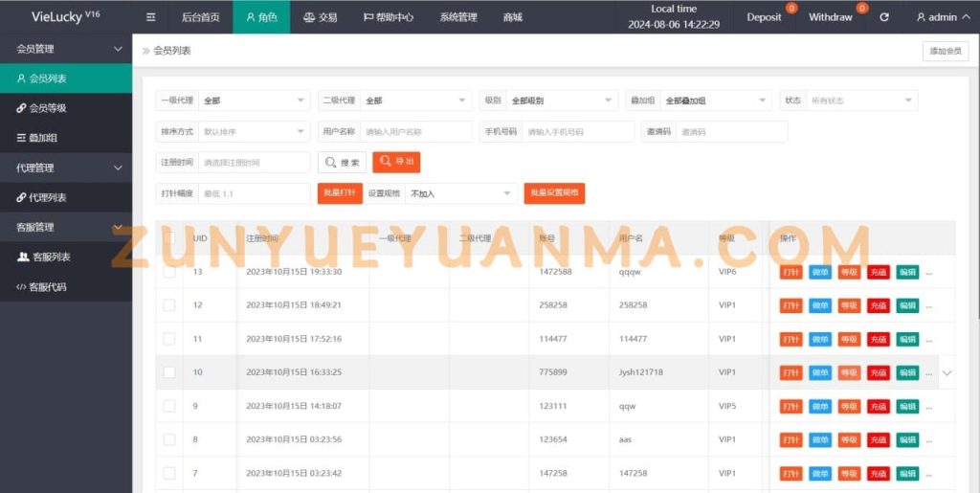980x493 pixels.
Task: Click 编辑 for UID 7
Action: point(907,474)
